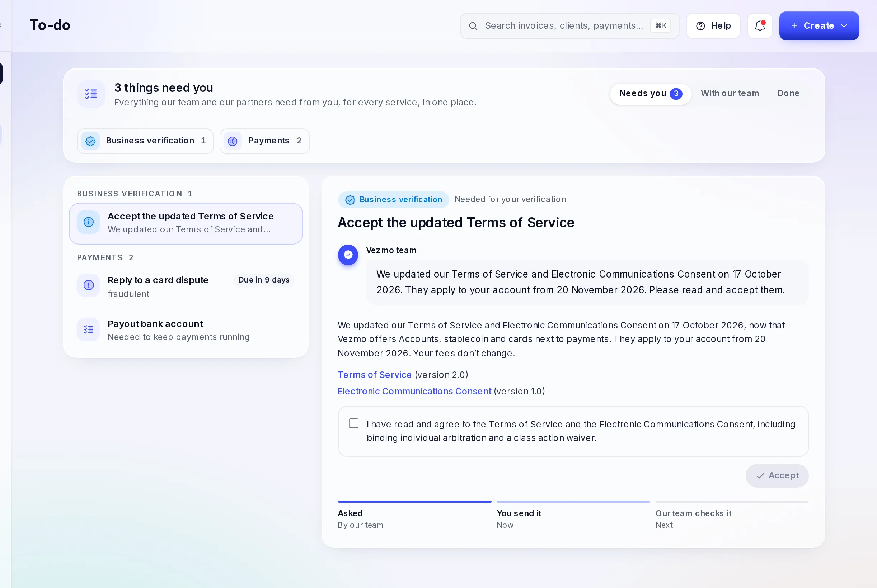The height and width of the screenshot is (588, 877).
Task: Open the Electronic Communications Consent link
Action: pos(414,391)
